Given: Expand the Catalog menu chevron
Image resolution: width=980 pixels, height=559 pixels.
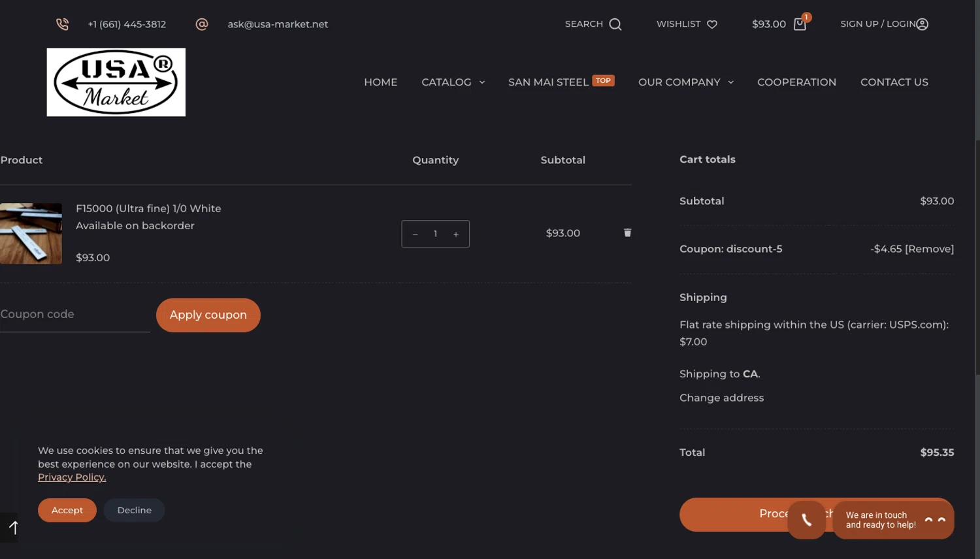Looking at the screenshot, I should click(482, 82).
